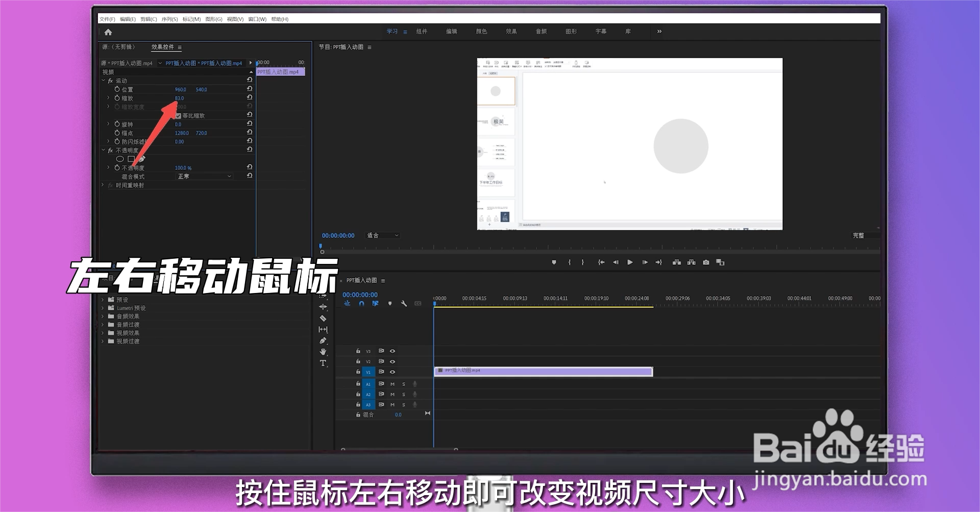The width and height of the screenshot is (980, 512).
Task: Open the blend mode (正常) dropdown
Action: 204,176
